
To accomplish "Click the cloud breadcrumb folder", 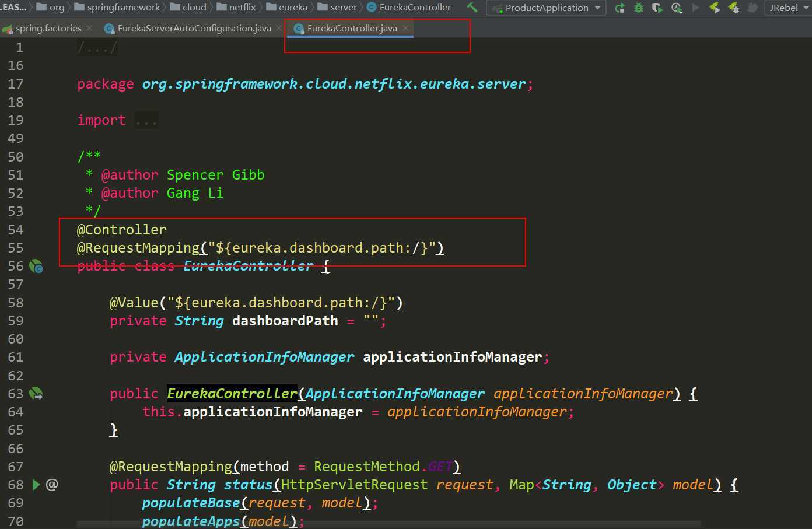I will coord(188,8).
